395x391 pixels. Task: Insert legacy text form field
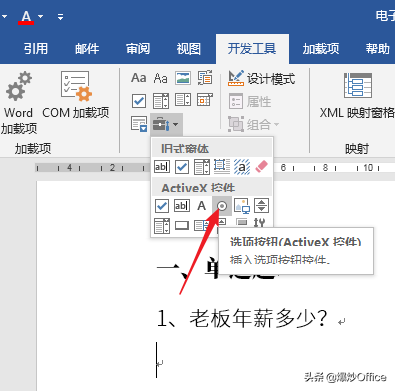coord(162,167)
